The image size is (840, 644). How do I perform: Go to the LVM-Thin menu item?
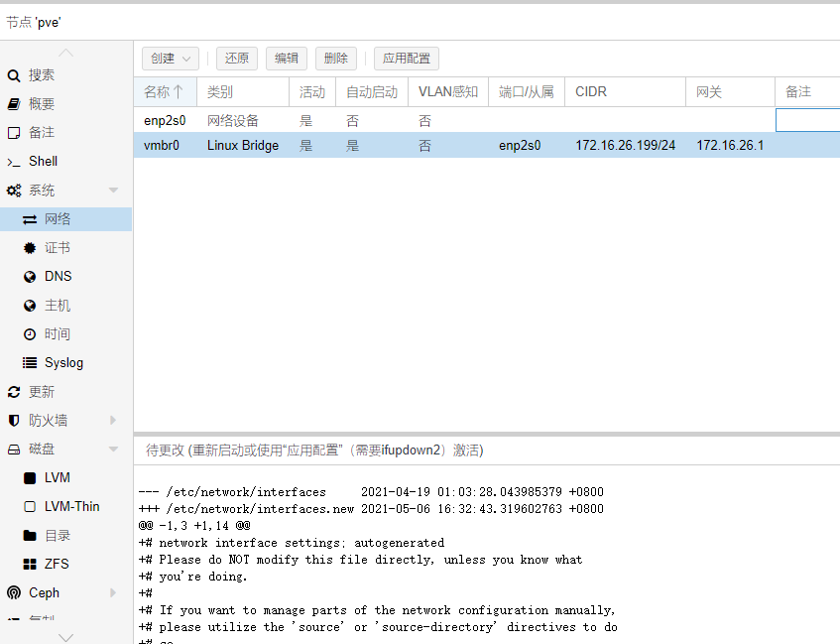(x=71, y=507)
